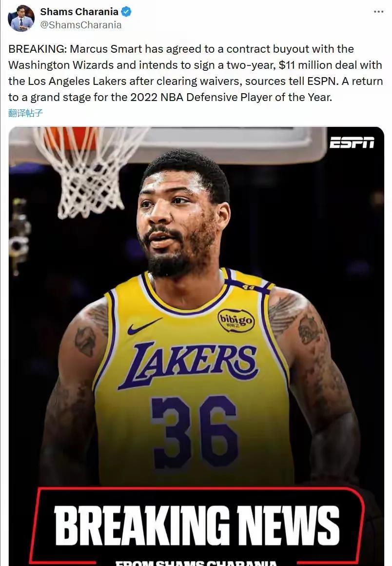Open Shams Charania's profile avatar

pos(21,19)
